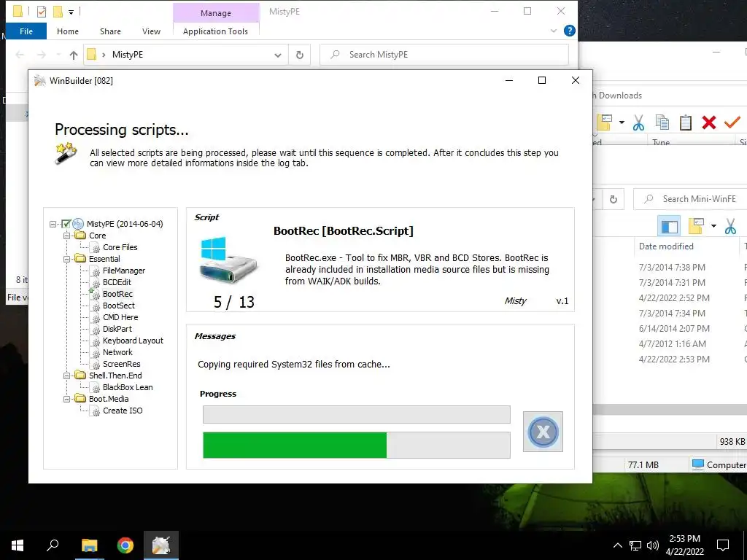Click the Essential folder icon in tree
Screen dimensions: 747x560
(x=80, y=259)
